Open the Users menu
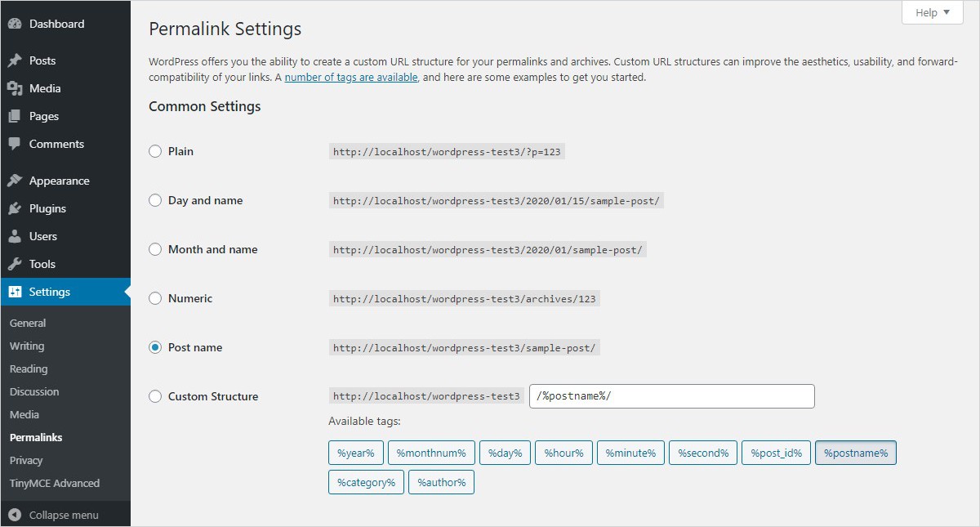 point(42,236)
